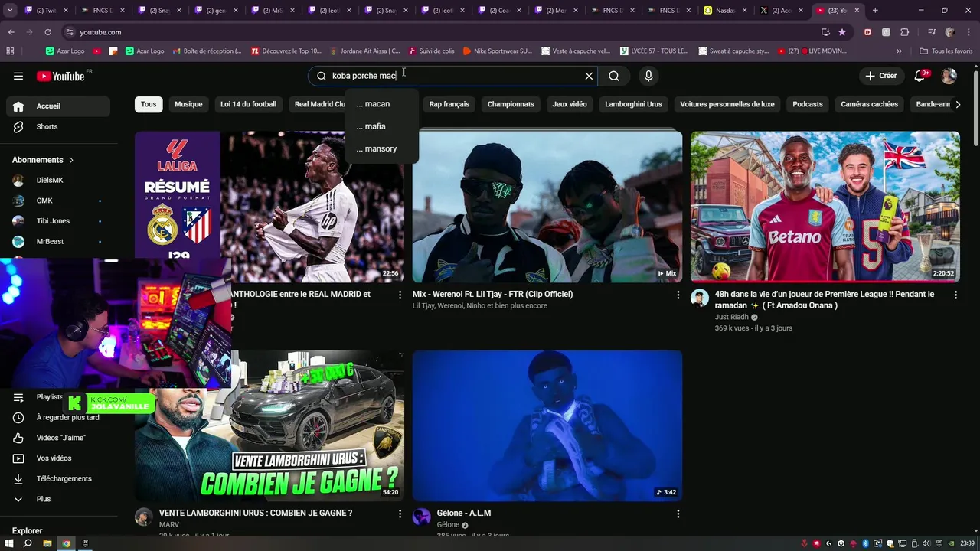Select the Loi 14 du football chip
Image resolution: width=980 pixels, height=551 pixels.
point(248,104)
